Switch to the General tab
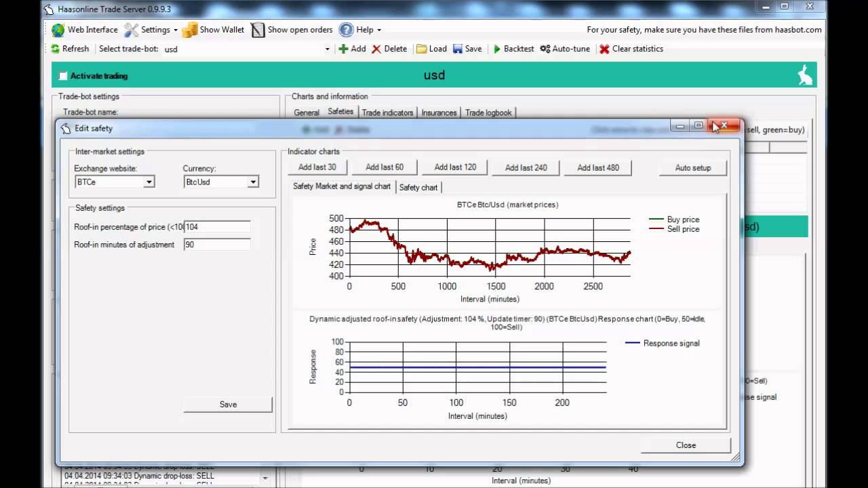Screen dimensions: 868x488 307,113
